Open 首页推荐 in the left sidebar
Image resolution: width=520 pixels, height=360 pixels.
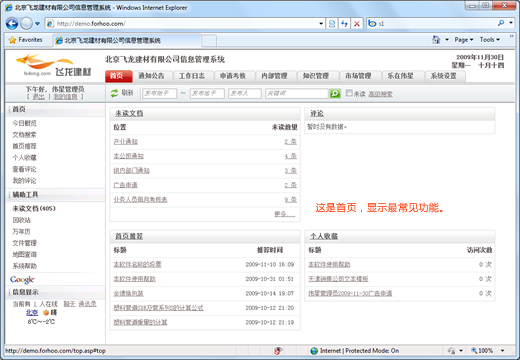pos(24,146)
